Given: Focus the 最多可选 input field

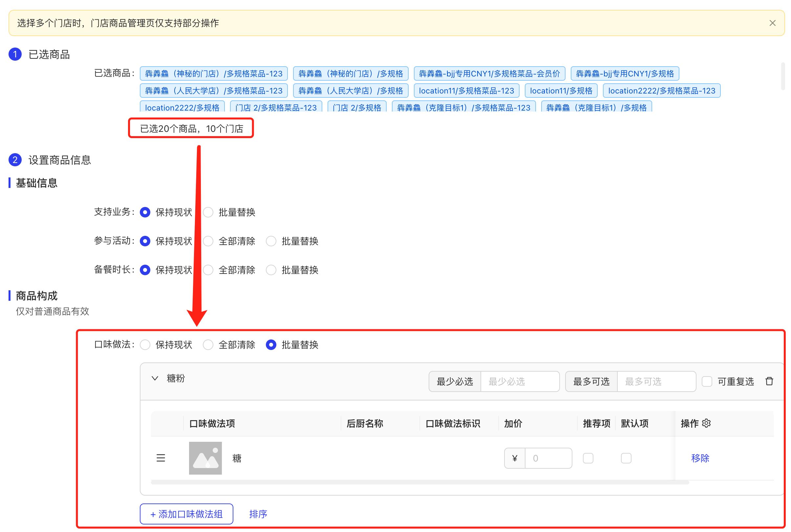Looking at the screenshot, I should [x=656, y=381].
